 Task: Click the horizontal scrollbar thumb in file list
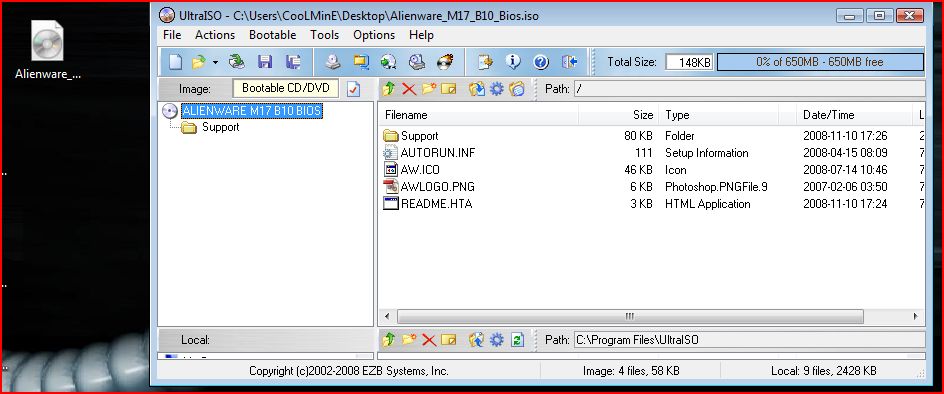[630, 316]
